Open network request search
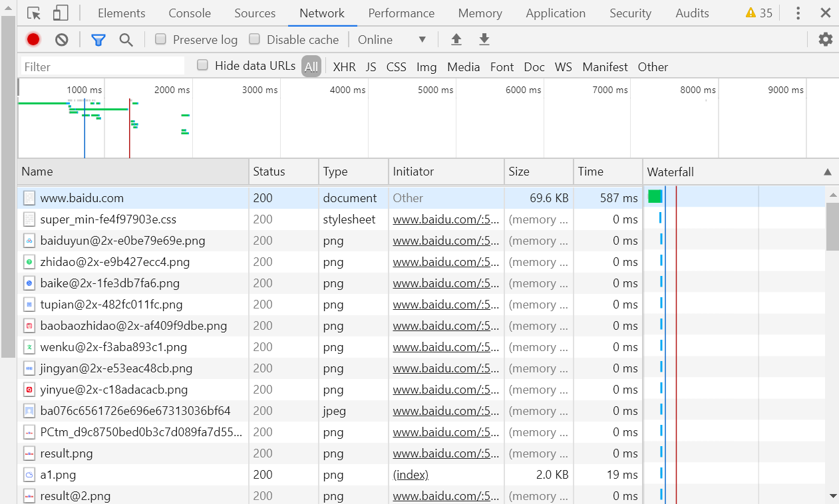This screenshot has width=839, height=504. pyautogui.click(x=126, y=39)
